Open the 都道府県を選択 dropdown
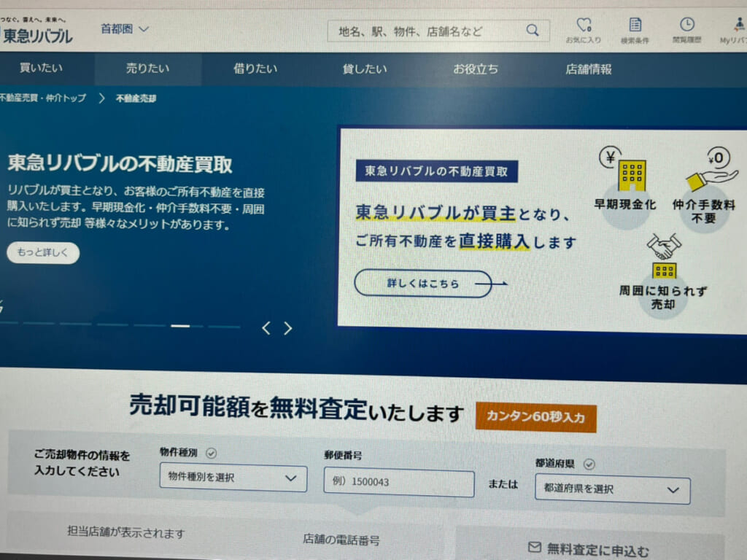 tap(612, 489)
